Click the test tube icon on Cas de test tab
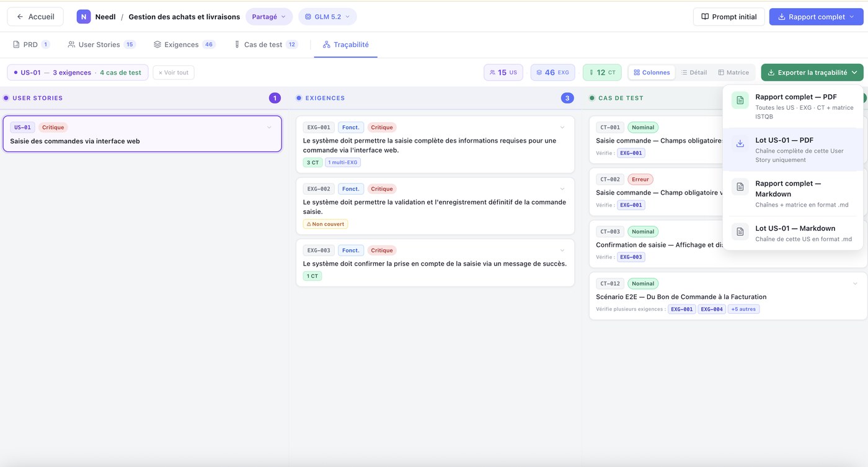The width and height of the screenshot is (868, 467). click(237, 45)
